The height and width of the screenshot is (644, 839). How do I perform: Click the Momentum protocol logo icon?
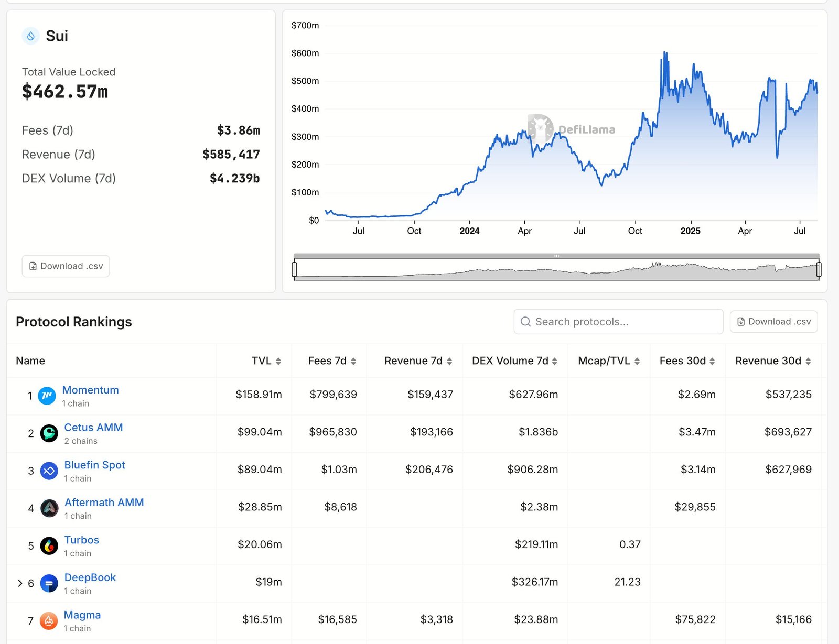coord(47,396)
